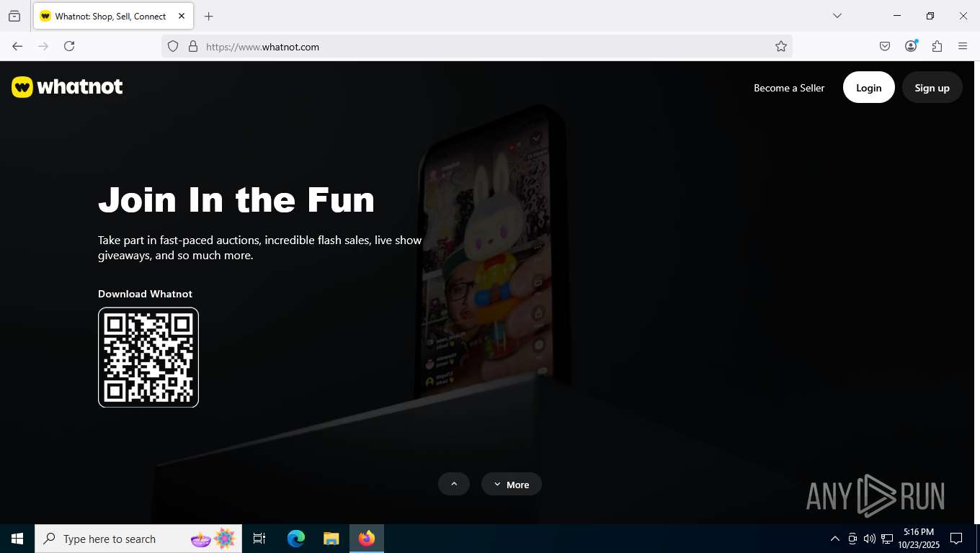Viewport: 980px width, 553px height.
Task: Click the up chevron button
Action: coord(454,484)
